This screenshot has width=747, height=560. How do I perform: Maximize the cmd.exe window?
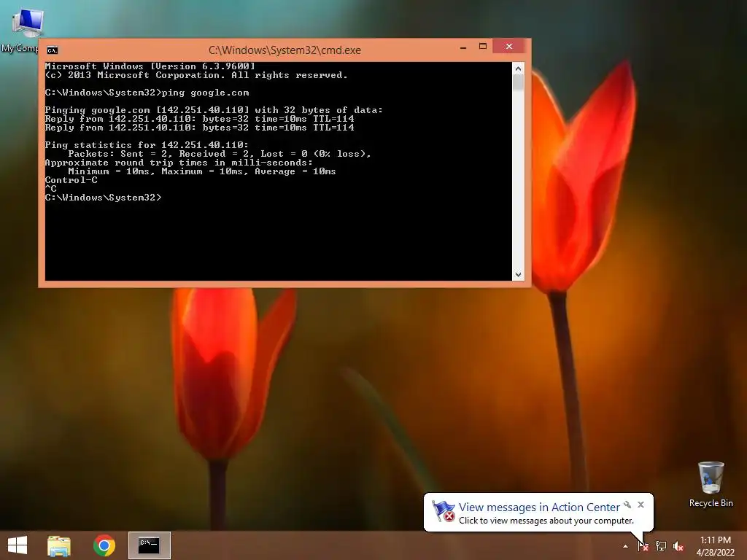tap(483, 46)
